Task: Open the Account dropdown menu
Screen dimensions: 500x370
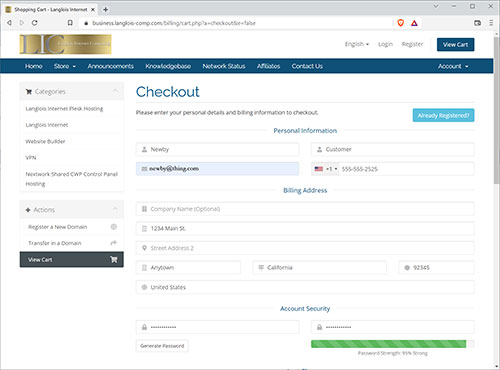Action: click(x=453, y=66)
